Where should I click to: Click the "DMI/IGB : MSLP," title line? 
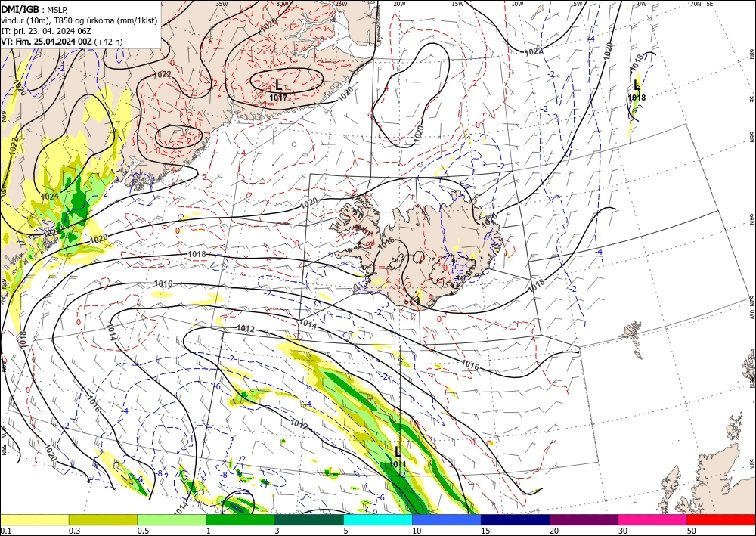[34, 9]
